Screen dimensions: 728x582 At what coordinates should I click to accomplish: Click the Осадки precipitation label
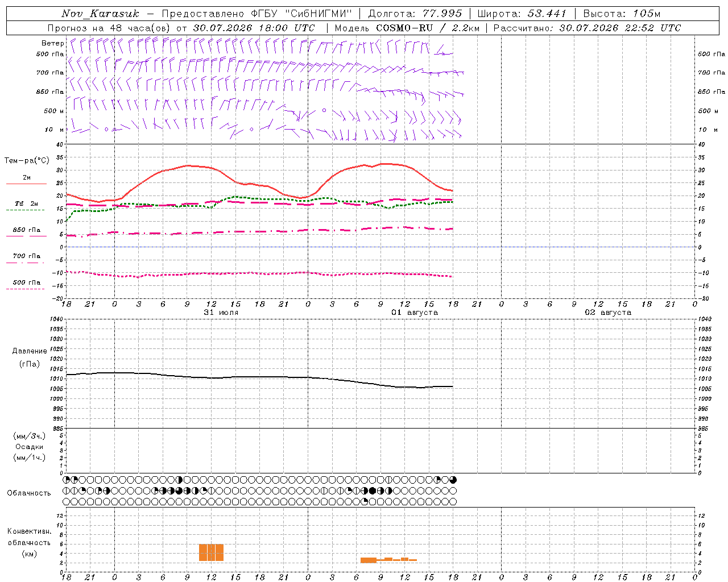[x=30, y=447]
